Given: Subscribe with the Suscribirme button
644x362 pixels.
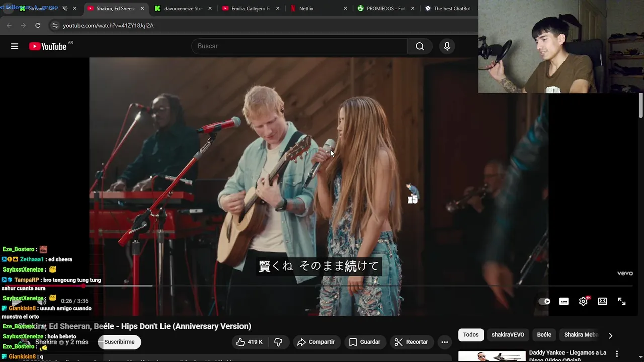Looking at the screenshot, I should [119, 342].
